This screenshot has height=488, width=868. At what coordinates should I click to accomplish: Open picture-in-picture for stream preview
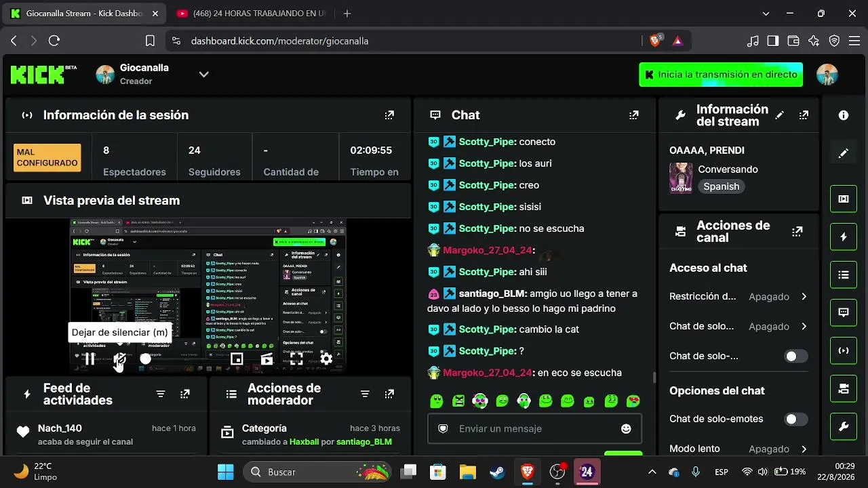coord(237,359)
